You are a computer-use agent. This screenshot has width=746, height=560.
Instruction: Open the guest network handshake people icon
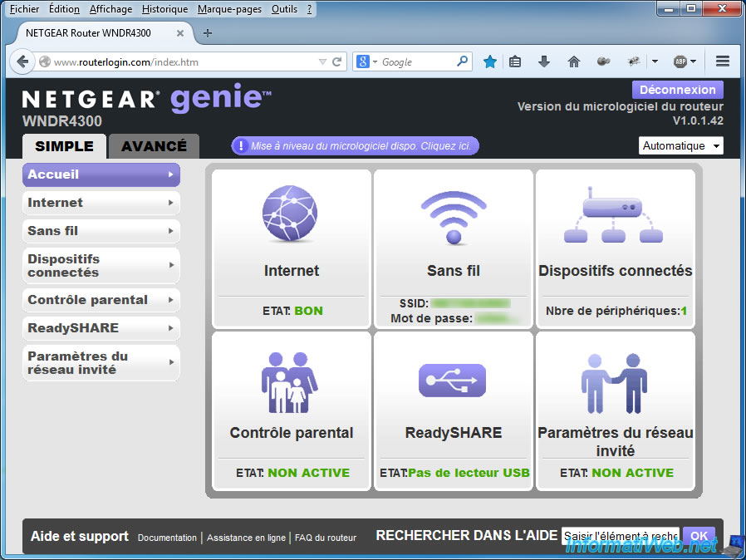pos(614,384)
